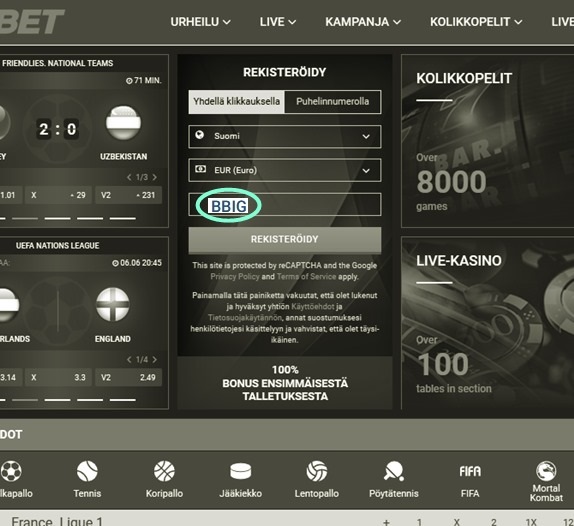Viewport: 574px width, 526px height.
Task: Open the KOLIKKOPELIT menu
Action: point(476,22)
